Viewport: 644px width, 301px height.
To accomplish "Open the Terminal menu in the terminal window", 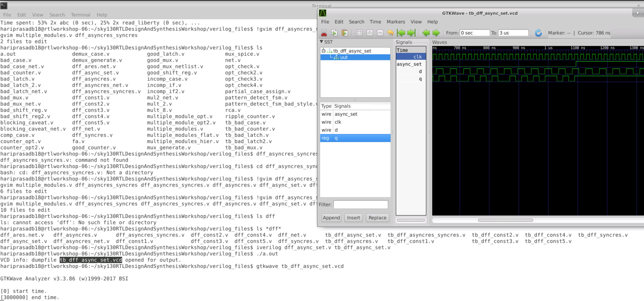I will tap(80, 15).
